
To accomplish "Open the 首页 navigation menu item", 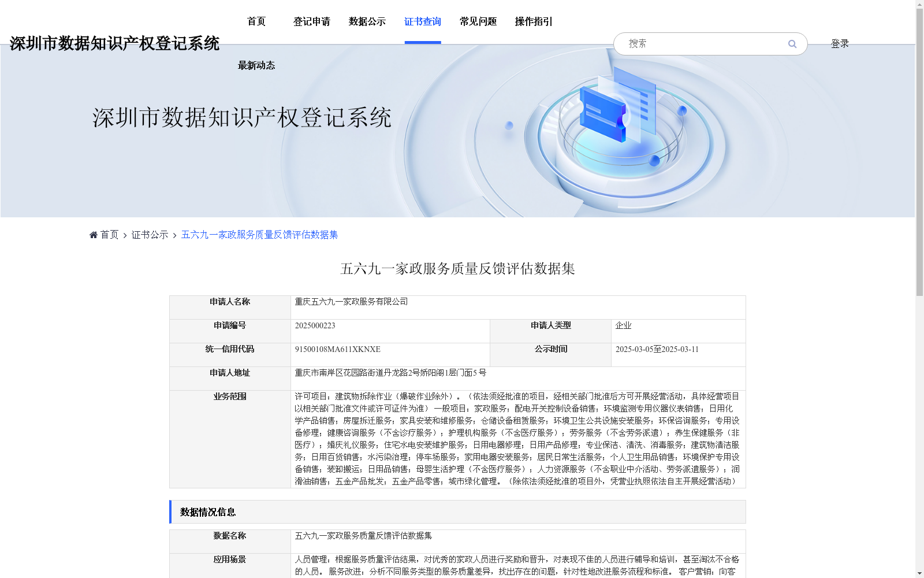I will (x=256, y=22).
